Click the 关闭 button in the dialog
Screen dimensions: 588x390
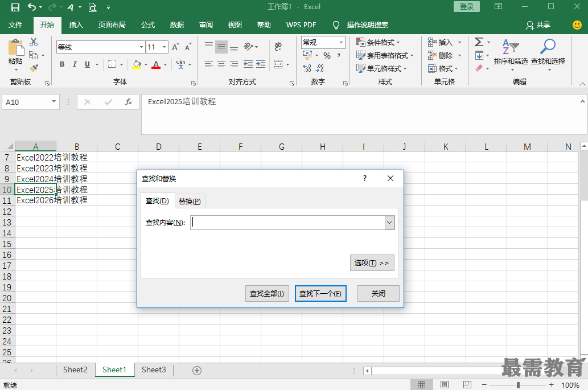(x=379, y=294)
